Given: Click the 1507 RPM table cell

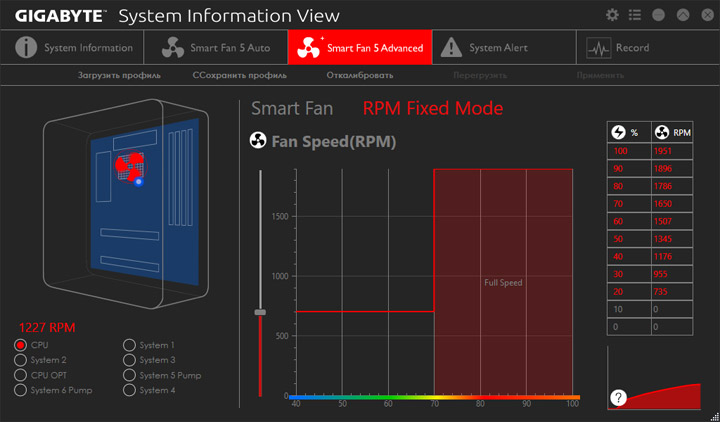Looking at the screenshot, I should pos(672,221).
